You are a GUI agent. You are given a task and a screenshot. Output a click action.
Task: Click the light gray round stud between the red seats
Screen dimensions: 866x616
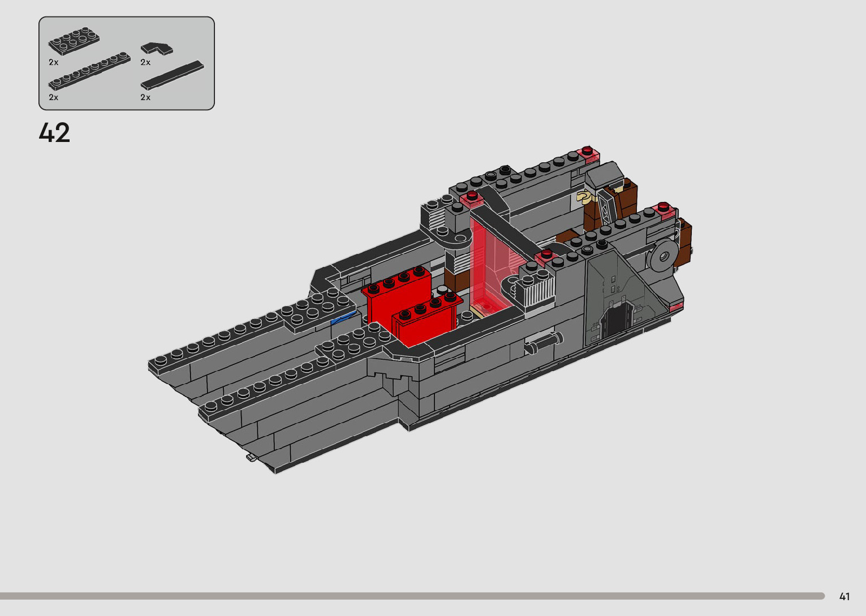(442, 289)
